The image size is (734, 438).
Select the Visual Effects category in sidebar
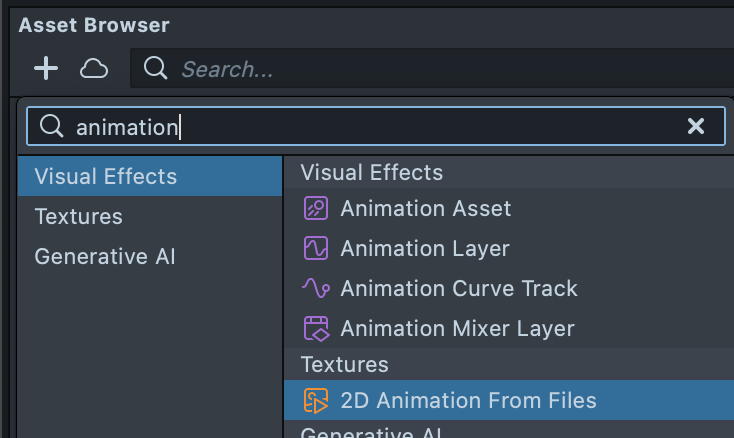click(x=105, y=177)
